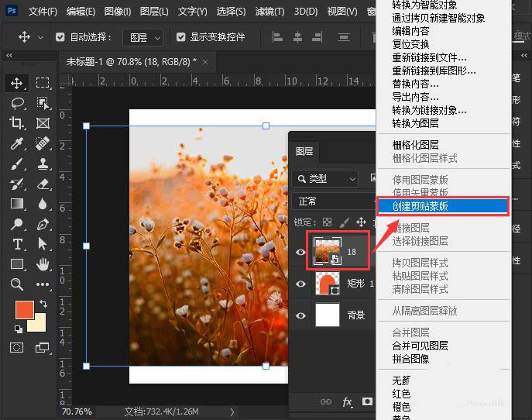Swap foreground and background colors
The height and width of the screenshot is (420, 532).
(x=43, y=304)
